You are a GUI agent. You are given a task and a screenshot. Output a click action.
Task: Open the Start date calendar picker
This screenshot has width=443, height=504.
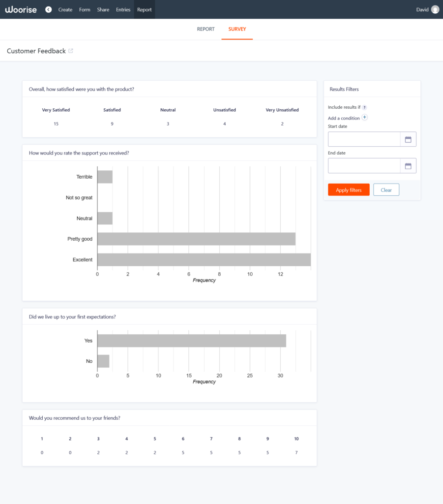coord(409,139)
